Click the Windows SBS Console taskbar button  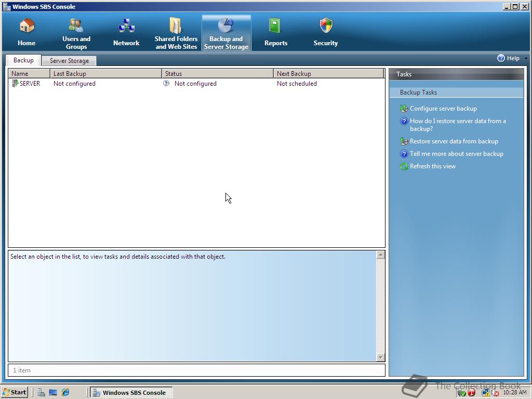[131, 393]
